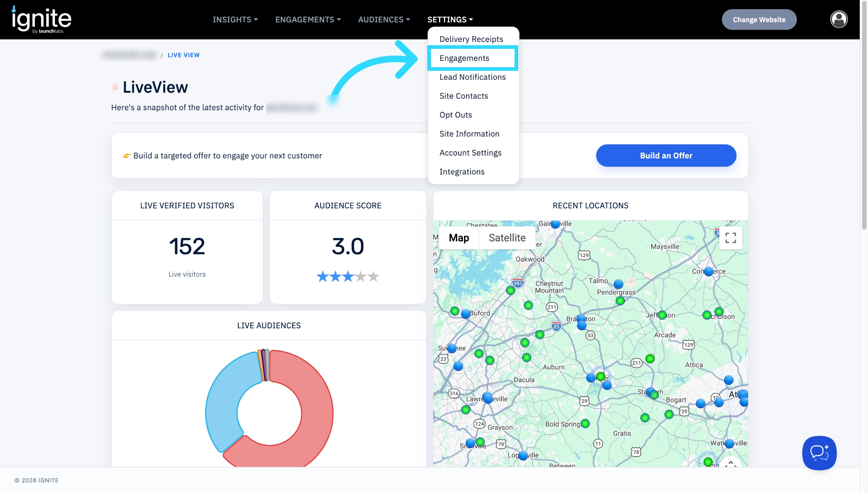This screenshot has width=868, height=493.
Task: Click the Interstate 85 shield on map
Action: tap(556, 326)
